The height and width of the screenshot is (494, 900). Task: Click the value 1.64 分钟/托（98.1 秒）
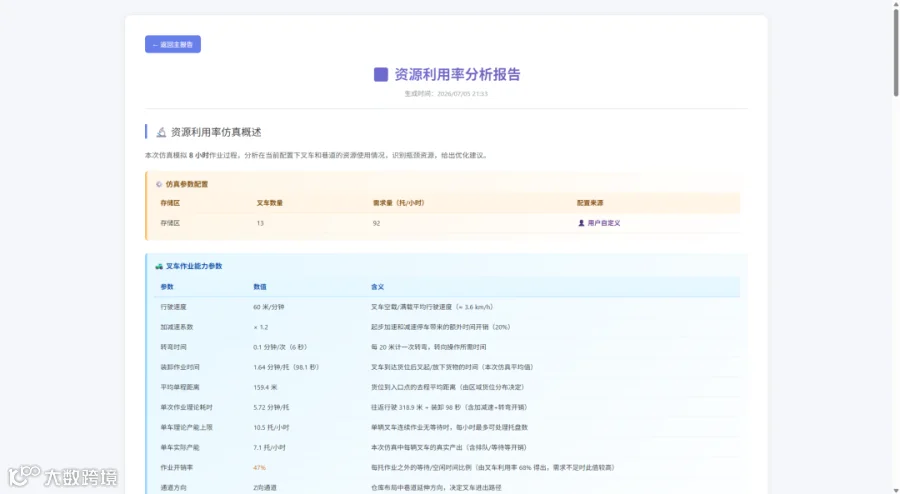pos(288,367)
